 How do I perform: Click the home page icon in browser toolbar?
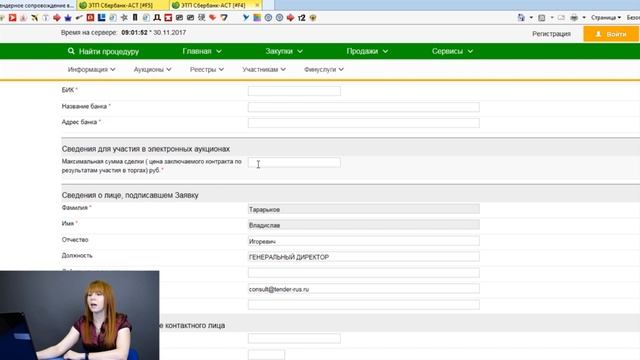[521, 18]
